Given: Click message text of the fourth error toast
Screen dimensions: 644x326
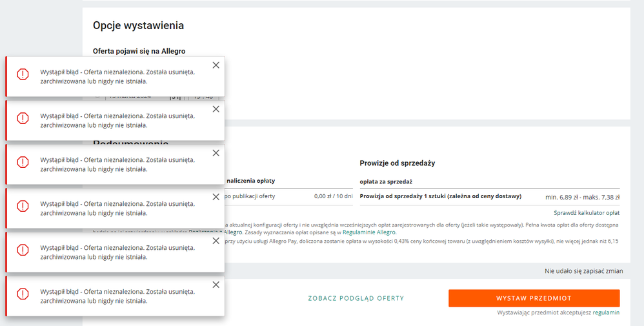Looking at the screenshot, I should [117, 209].
